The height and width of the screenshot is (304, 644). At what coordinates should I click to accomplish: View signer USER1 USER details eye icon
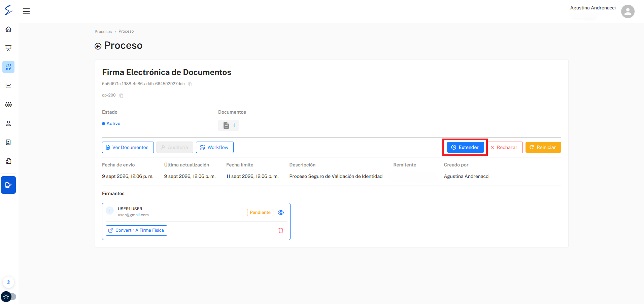point(281,213)
